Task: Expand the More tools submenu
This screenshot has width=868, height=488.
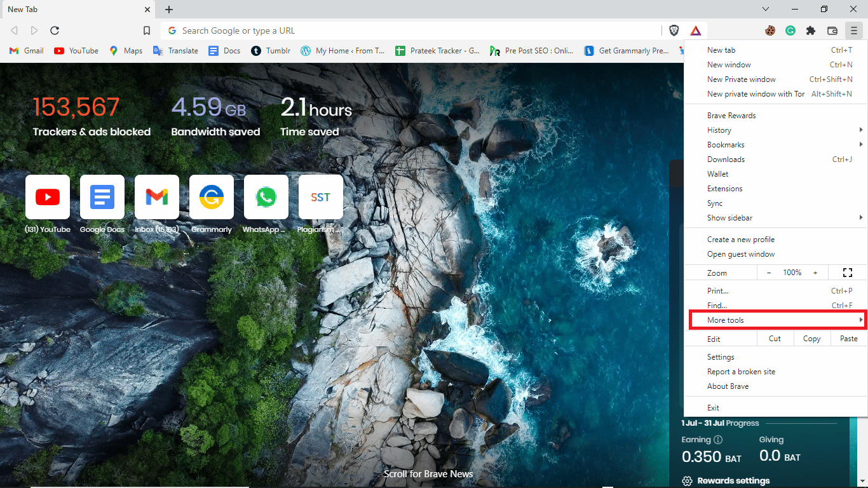Action: [776, 320]
